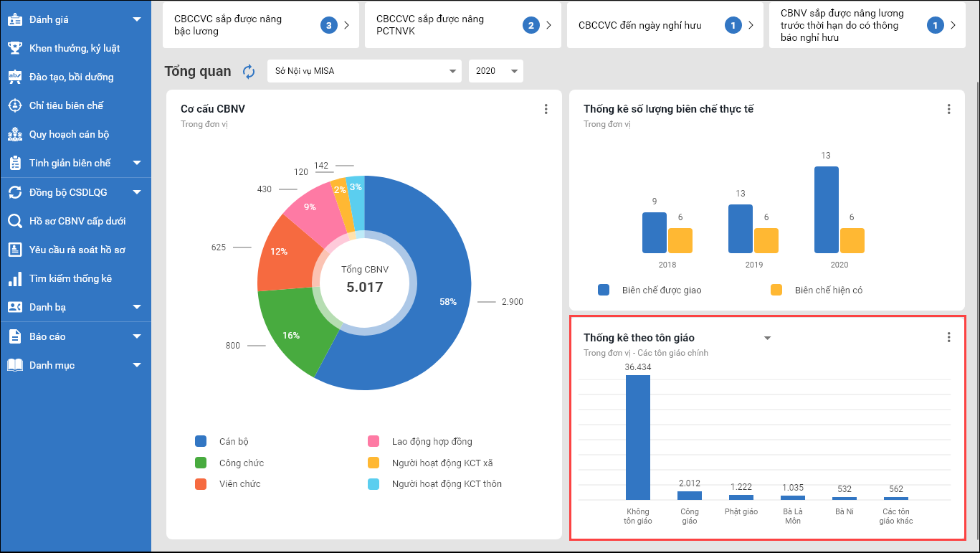Open the 2020 year dropdown
The height and width of the screenshot is (553, 980).
point(496,72)
